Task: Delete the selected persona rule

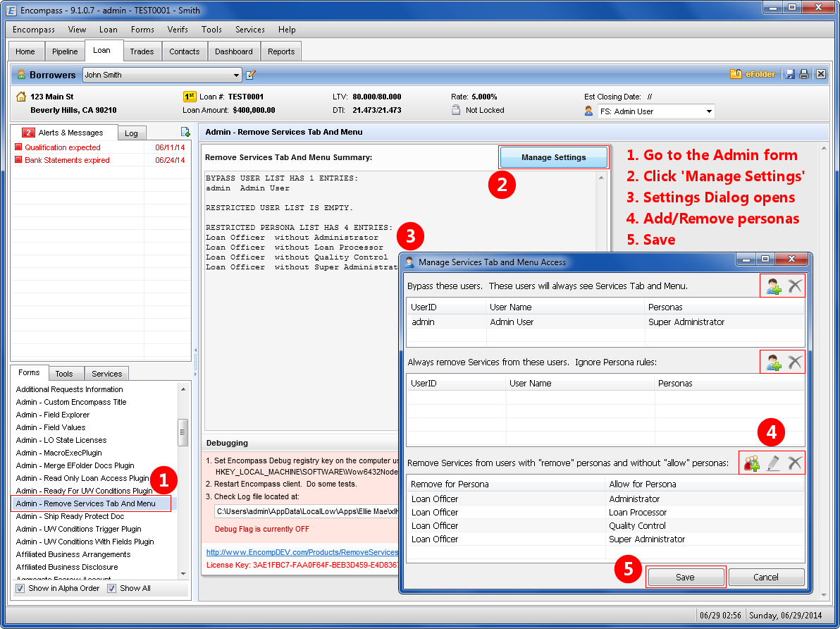Action: pyautogui.click(x=795, y=463)
